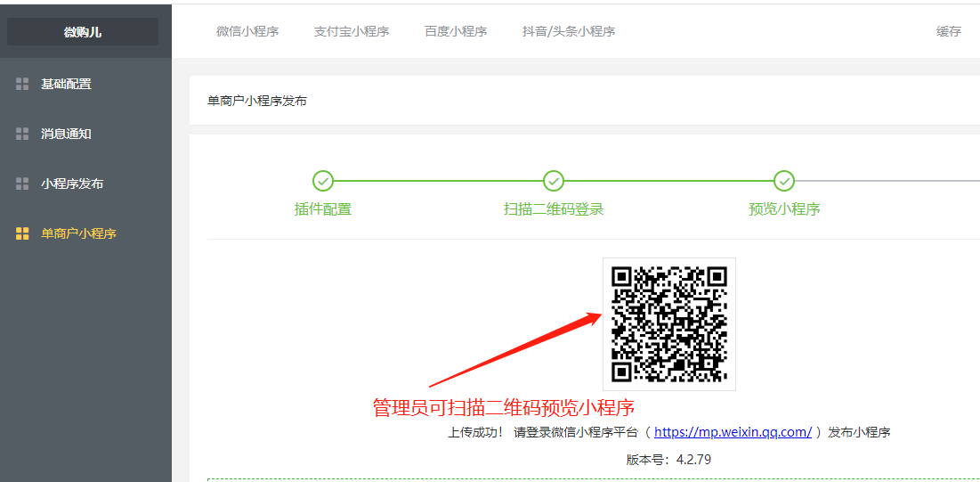Click the 版本号：4.2.79 text

click(x=668, y=460)
